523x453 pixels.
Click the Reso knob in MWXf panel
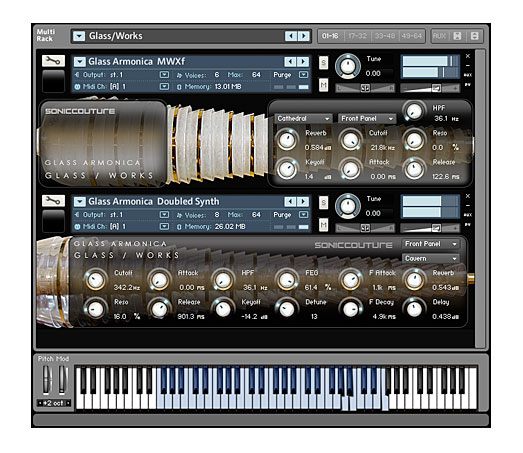click(x=414, y=140)
